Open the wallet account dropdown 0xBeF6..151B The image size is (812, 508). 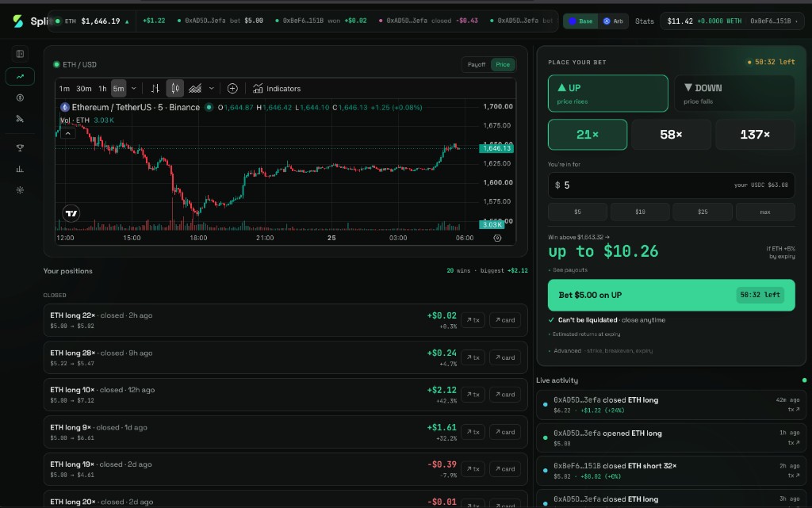(x=773, y=21)
